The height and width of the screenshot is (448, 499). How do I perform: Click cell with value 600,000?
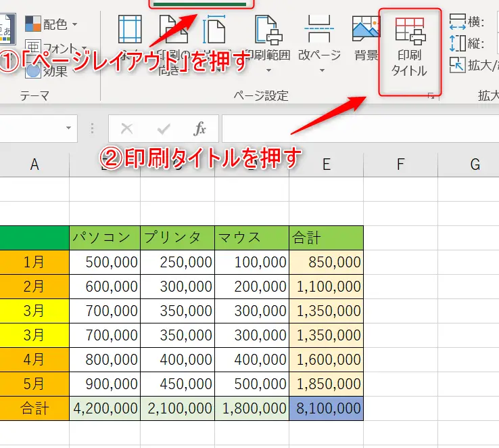105,286
